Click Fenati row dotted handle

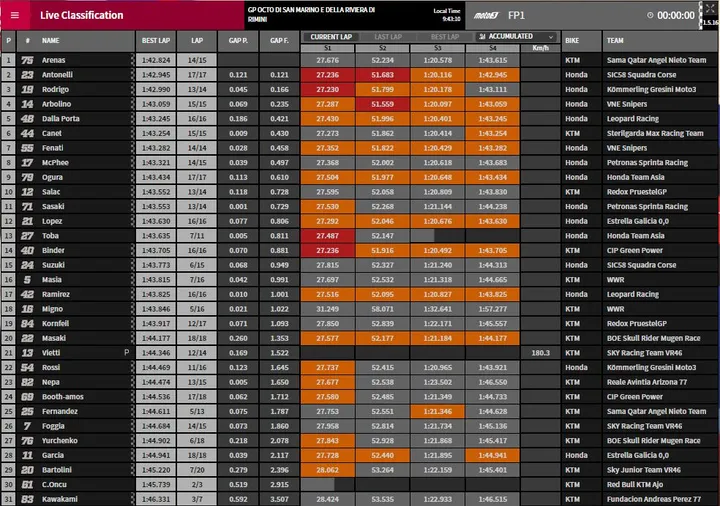133,148
